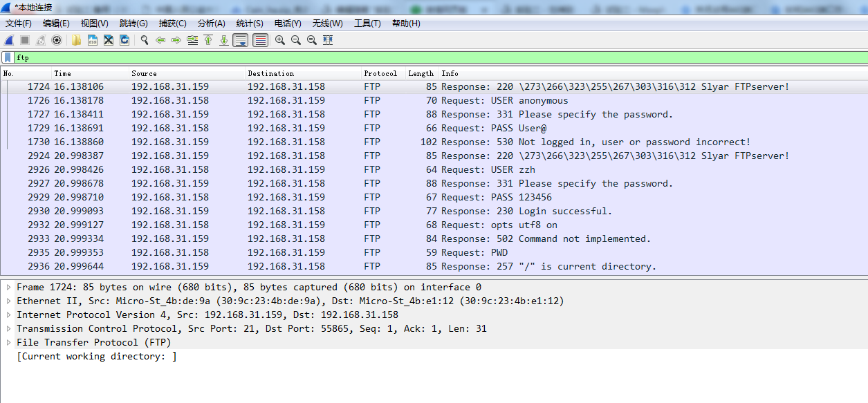This screenshot has height=403, width=868.
Task: Expand the File Transfer Protocol (FTP) node
Action: 8,342
